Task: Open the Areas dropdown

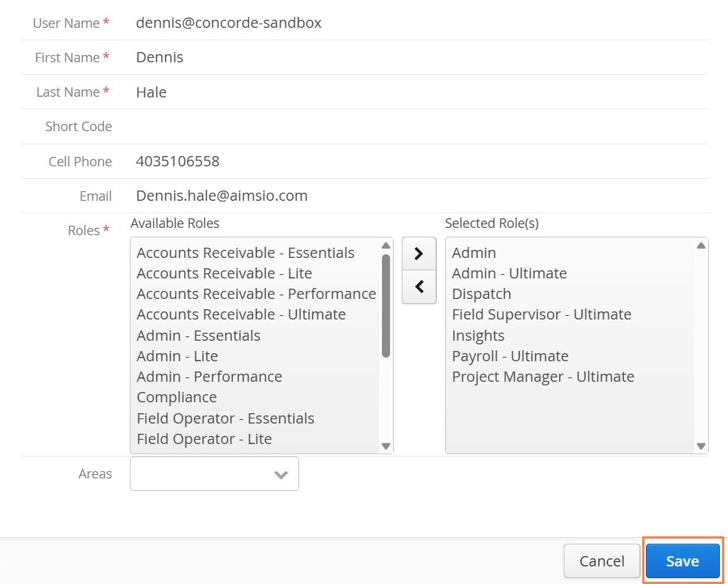Action: click(215, 473)
